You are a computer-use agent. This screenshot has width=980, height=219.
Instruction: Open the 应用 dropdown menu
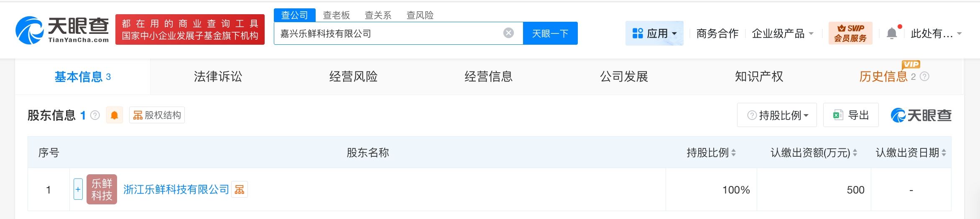(x=654, y=33)
